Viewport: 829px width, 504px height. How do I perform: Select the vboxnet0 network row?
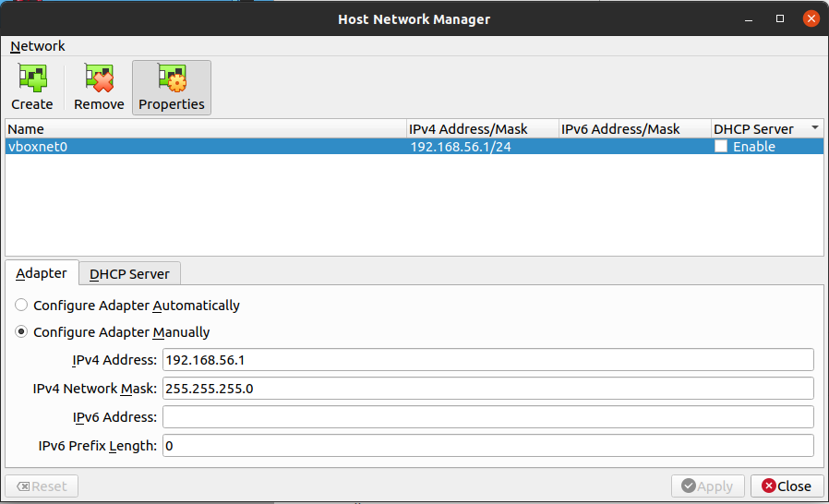click(x=203, y=147)
